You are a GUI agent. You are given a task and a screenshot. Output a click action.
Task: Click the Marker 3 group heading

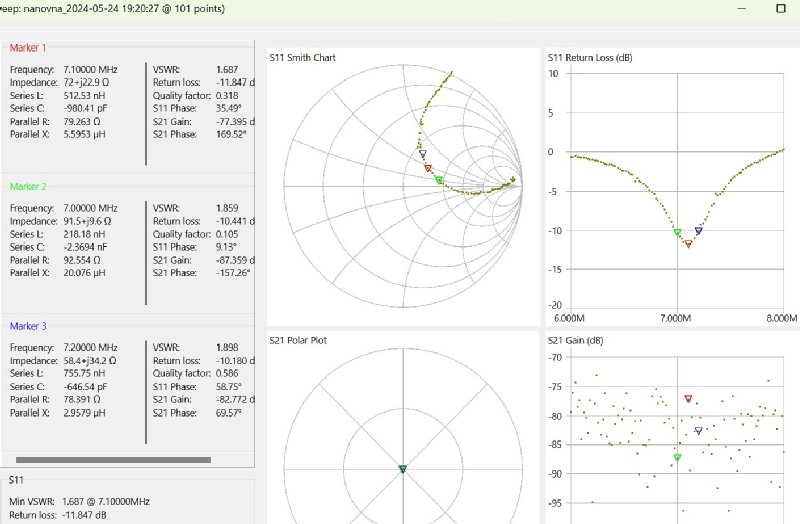[x=28, y=326]
